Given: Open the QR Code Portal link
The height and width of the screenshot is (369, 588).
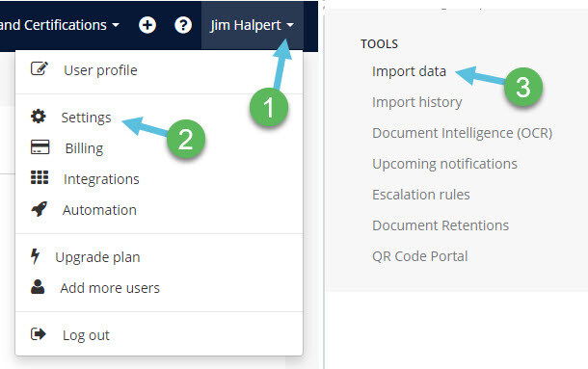Looking at the screenshot, I should [419, 256].
